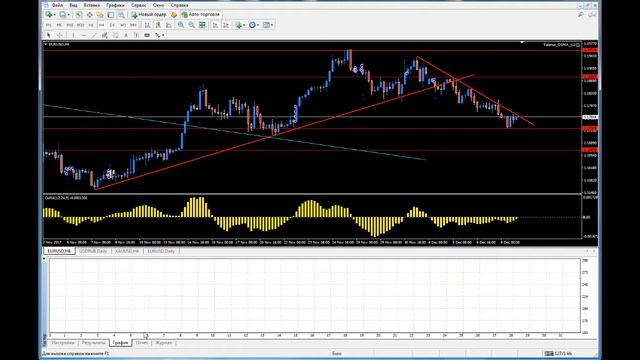The width and height of the screenshot is (640, 360).
Task: Open MetaEditor with the yellow book icon
Action: [174, 15]
